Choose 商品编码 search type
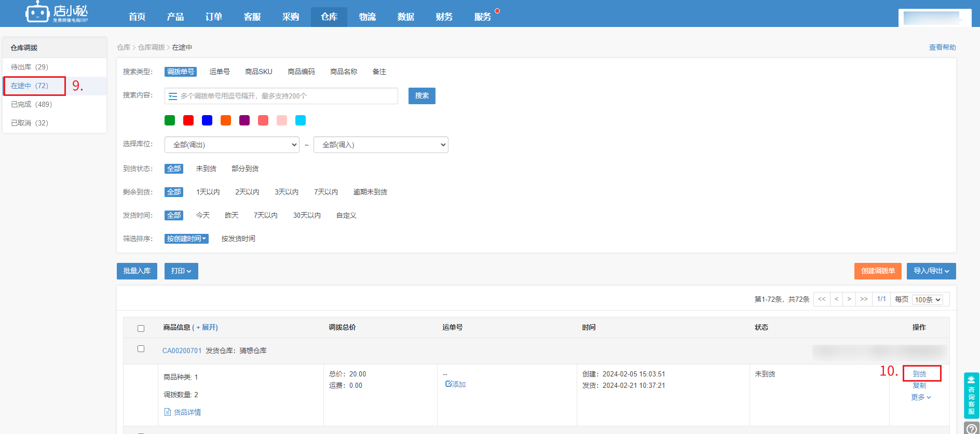This screenshot has height=434, width=980. 301,72
